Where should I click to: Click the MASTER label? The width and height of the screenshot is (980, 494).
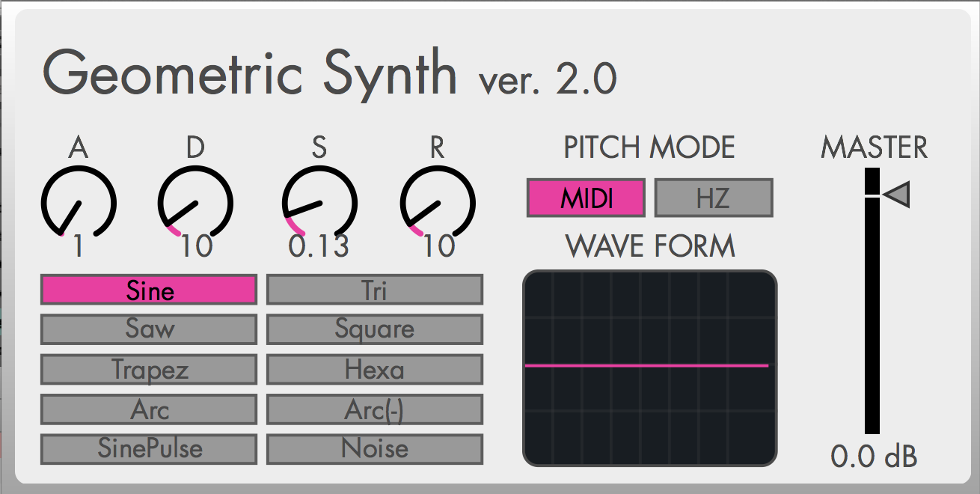click(x=874, y=148)
